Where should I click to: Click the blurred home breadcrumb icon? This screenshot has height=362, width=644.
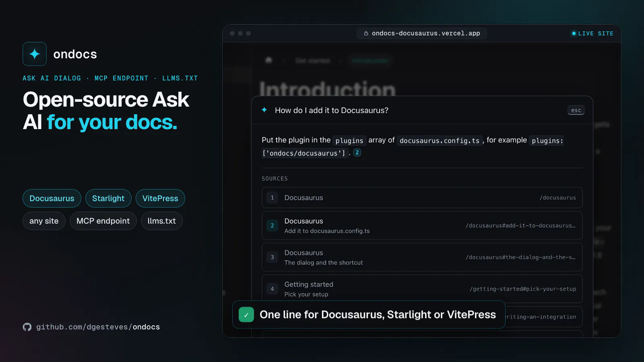coord(269,60)
